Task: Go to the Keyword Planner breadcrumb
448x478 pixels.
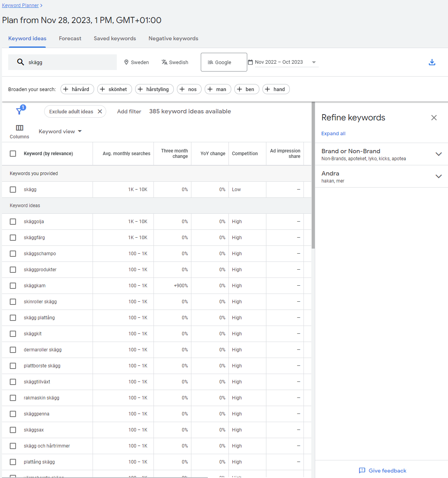Action: (x=20, y=5)
